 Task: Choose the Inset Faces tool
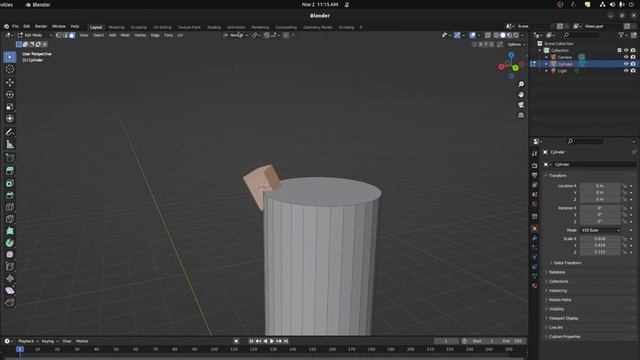(10, 183)
